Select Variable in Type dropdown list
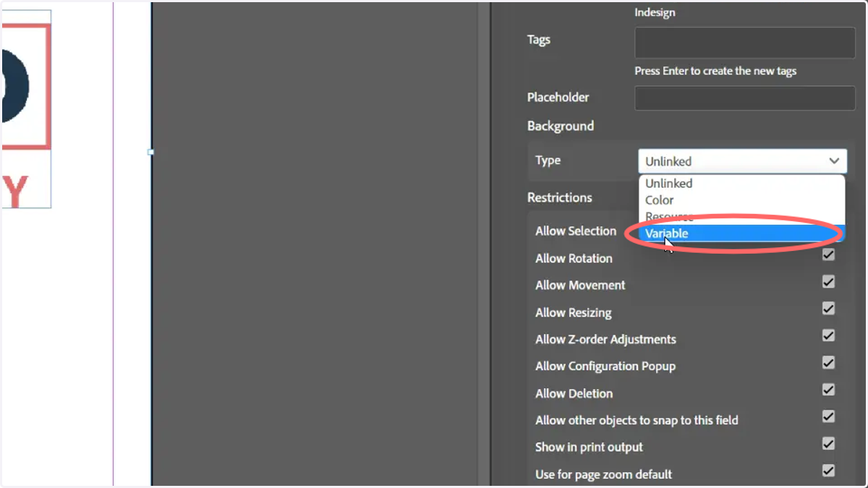Image resolution: width=868 pixels, height=488 pixels. (x=741, y=234)
